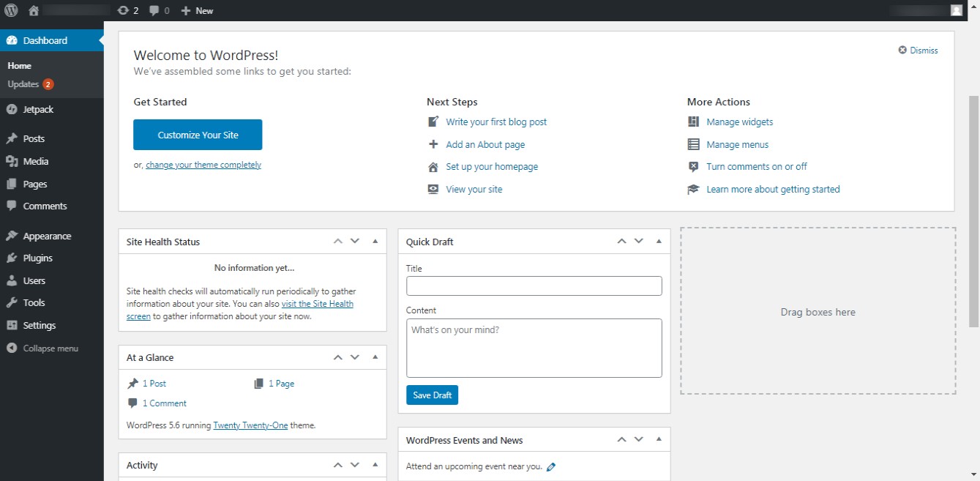This screenshot has height=481, width=980.
Task: Click Save Draft button
Action: (x=432, y=395)
